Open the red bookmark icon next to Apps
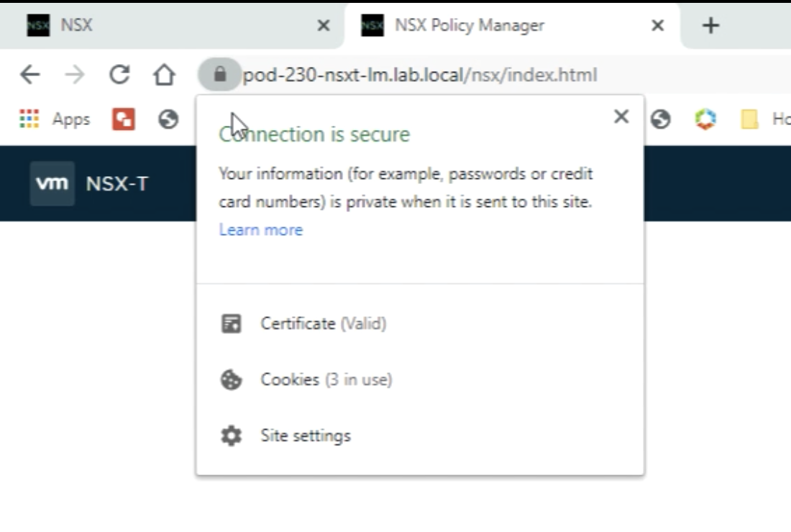 click(x=124, y=119)
